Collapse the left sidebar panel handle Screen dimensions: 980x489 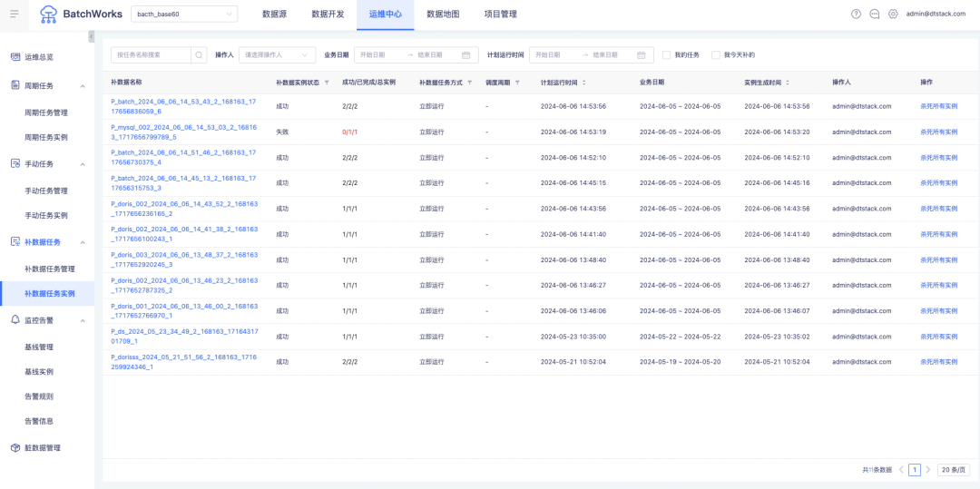(91, 36)
